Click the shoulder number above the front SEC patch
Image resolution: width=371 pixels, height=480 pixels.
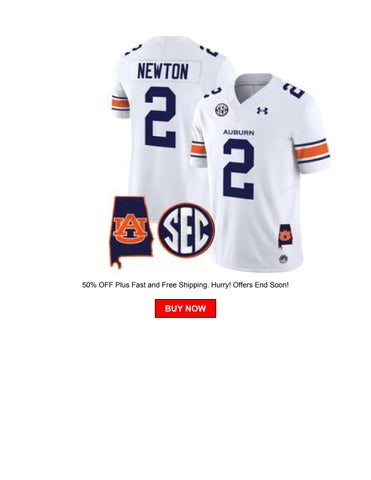coord(213,92)
